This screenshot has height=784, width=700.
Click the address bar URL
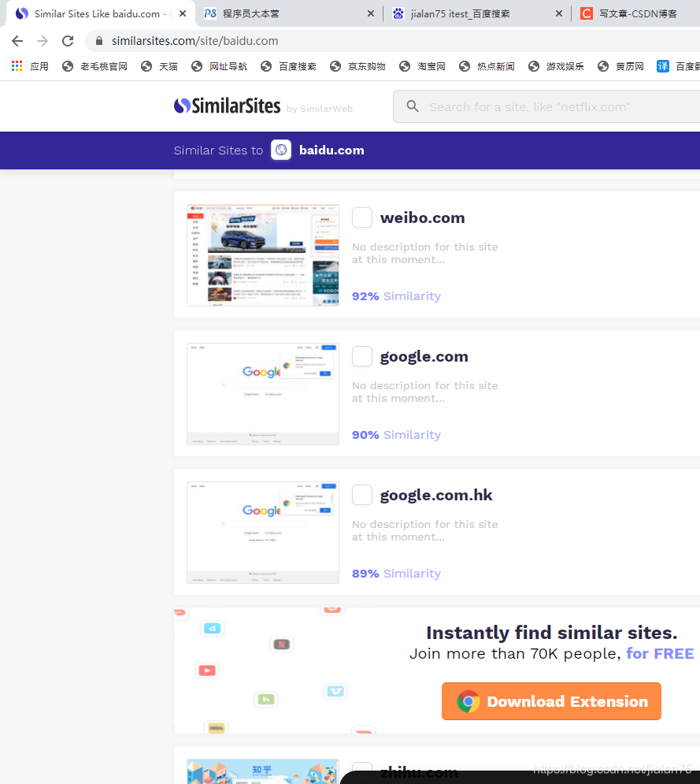(x=194, y=41)
